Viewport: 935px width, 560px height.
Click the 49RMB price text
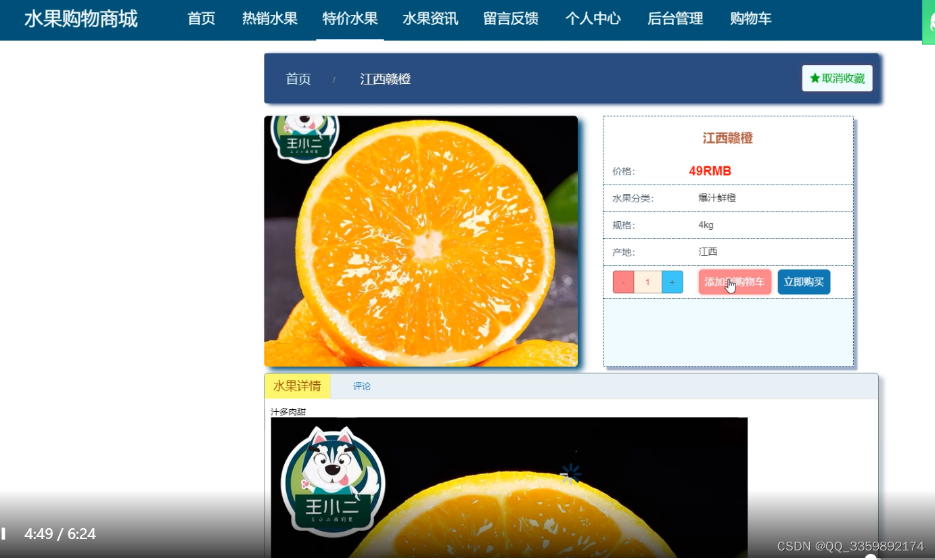[710, 171]
